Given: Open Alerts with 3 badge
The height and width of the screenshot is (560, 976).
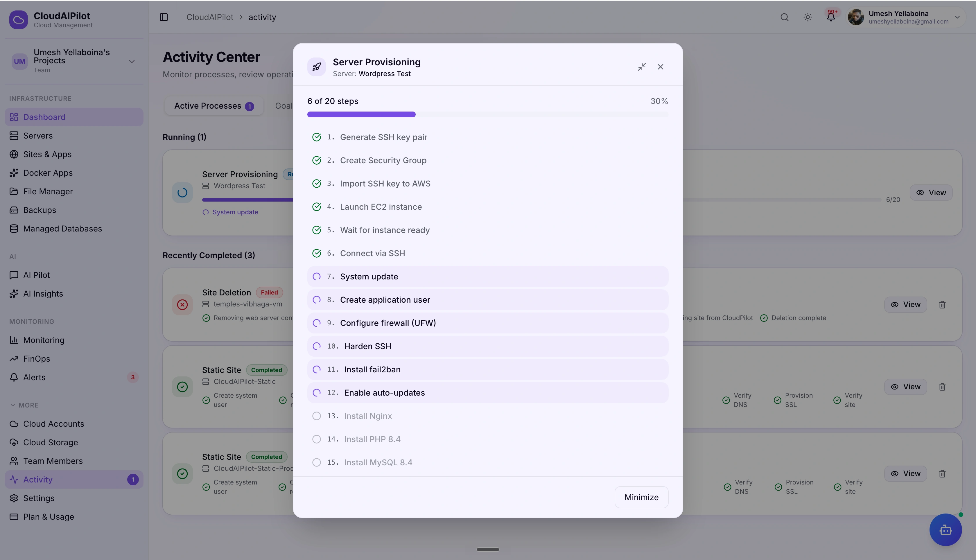Looking at the screenshot, I should 74,377.
